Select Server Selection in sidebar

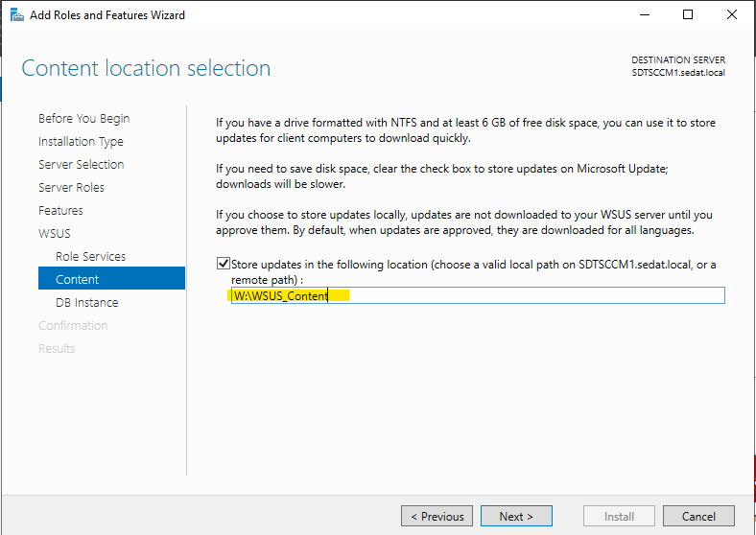pyautogui.click(x=81, y=164)
